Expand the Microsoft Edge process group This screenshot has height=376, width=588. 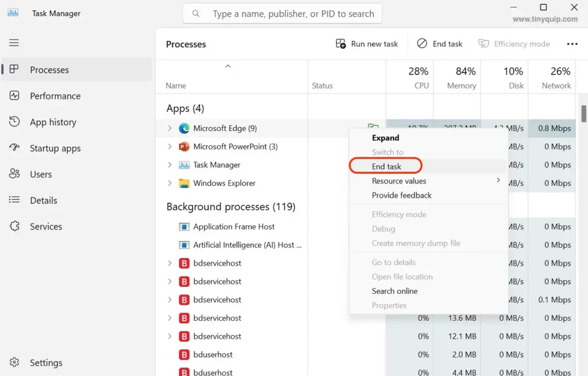pos(169,128)
